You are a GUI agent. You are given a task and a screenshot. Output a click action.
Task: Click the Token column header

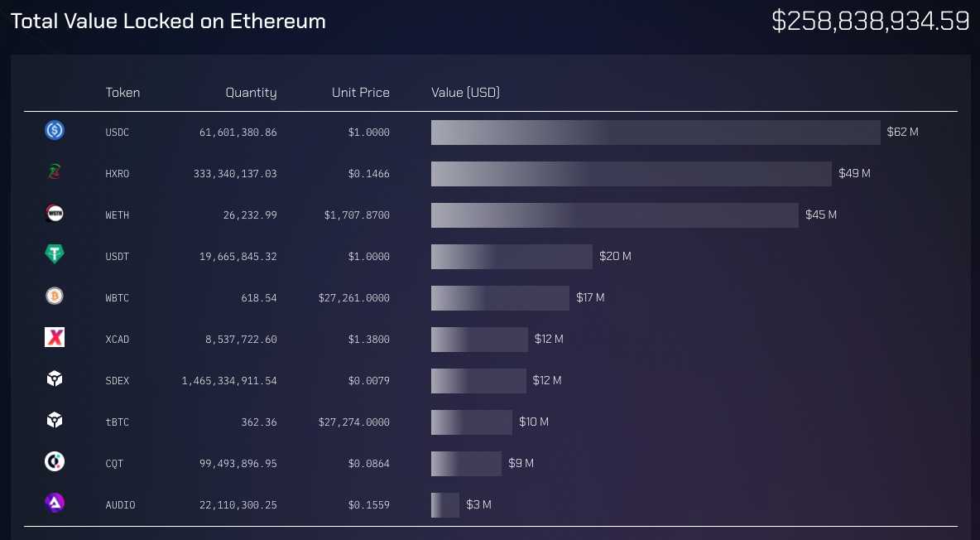tap(122, 93)
